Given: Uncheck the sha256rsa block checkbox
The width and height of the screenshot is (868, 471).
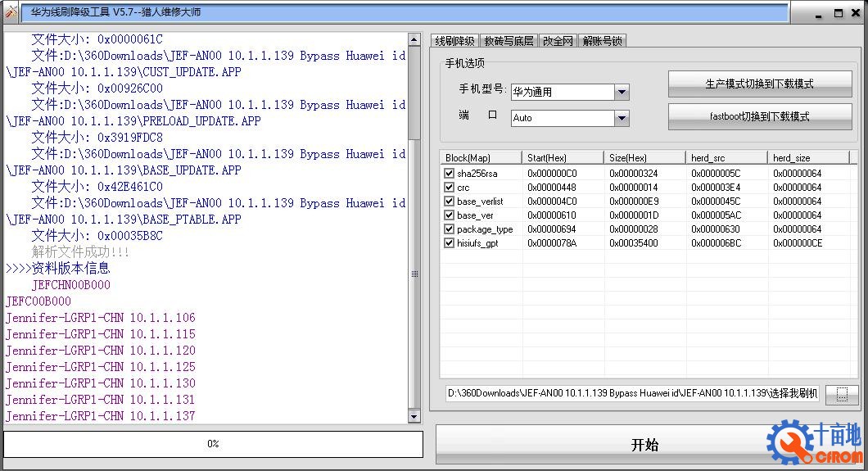Looking at the screenshot, I should point(449,174).
